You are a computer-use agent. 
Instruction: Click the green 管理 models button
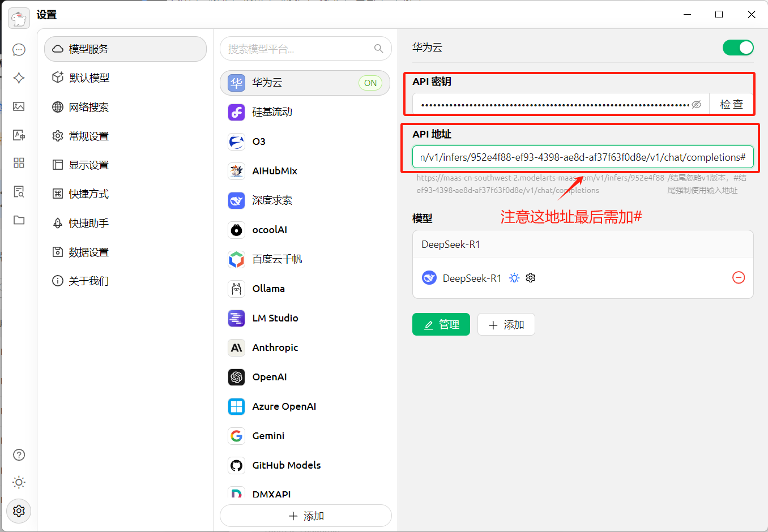click(441, 324)
